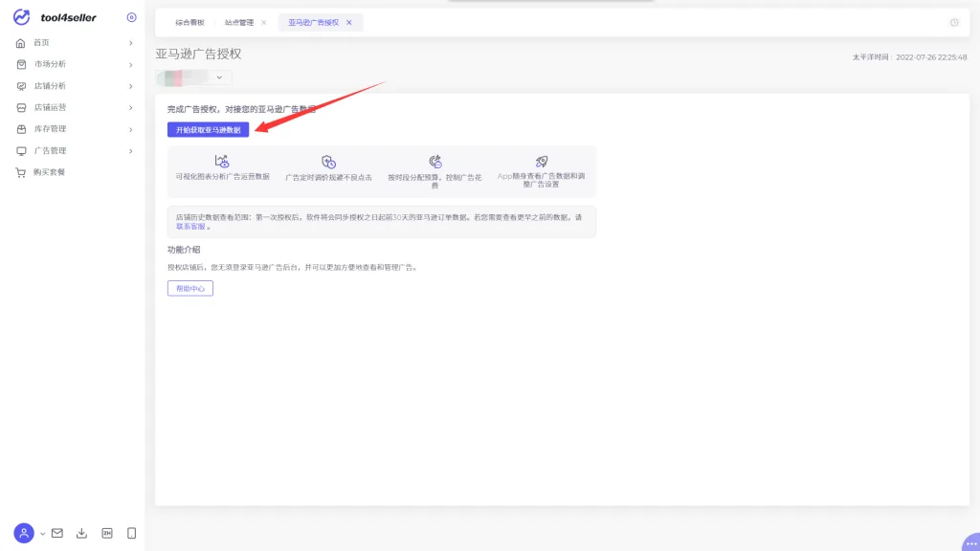
Task: Click the 亚马逊广告授权 page heading
Action: [198, 54]
